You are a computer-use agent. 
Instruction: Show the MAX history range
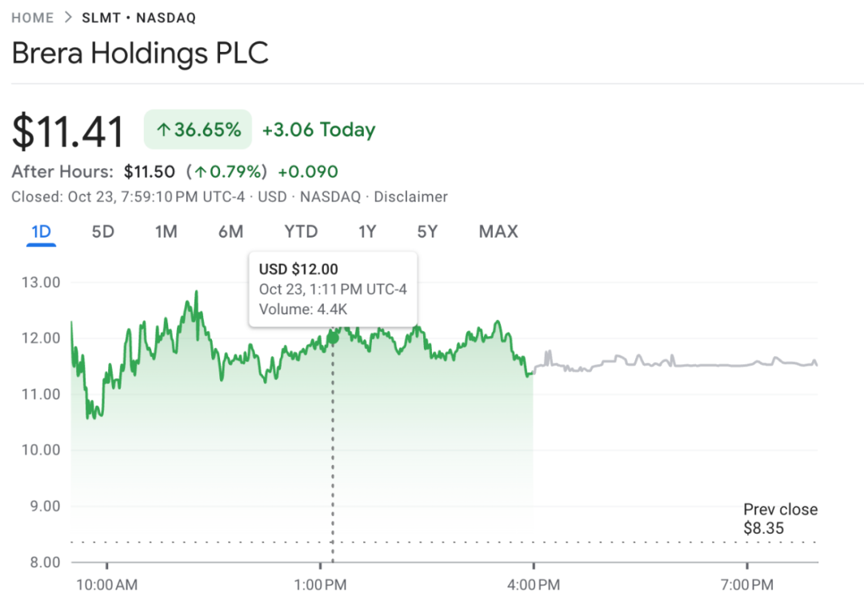tap(498, 232)
